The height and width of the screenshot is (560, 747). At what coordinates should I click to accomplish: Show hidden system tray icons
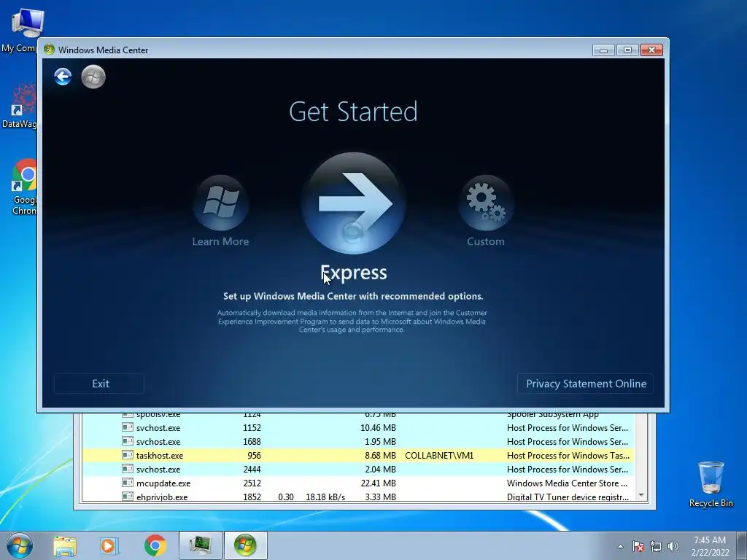(620, 546)
